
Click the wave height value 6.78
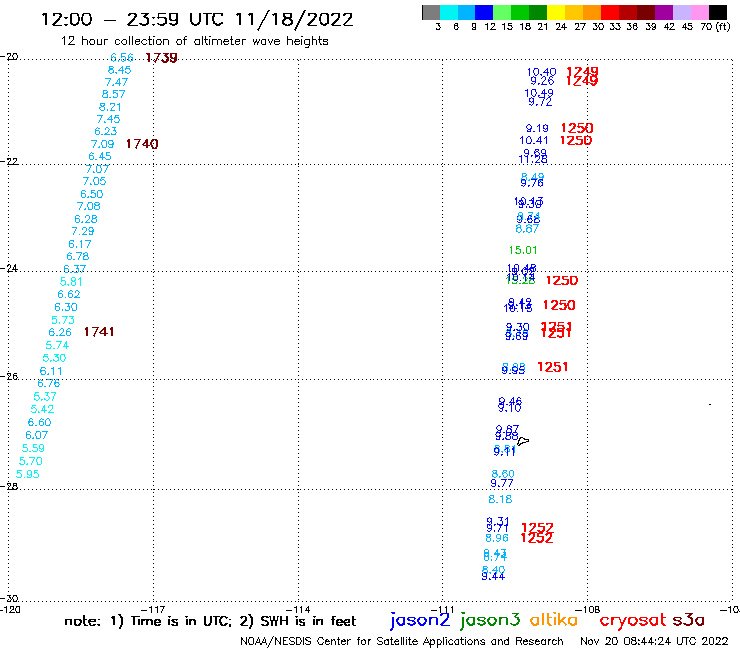77,256
